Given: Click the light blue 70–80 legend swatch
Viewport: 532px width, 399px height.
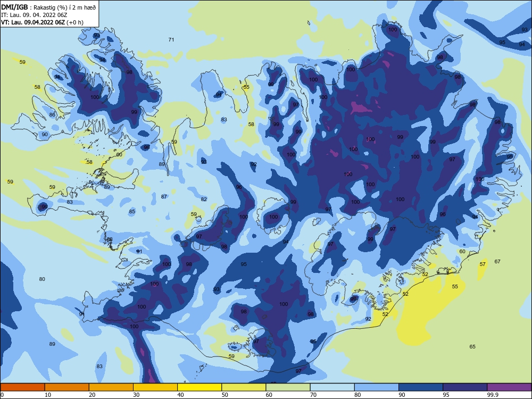Looking at the screenshot, I should point(332,387).
